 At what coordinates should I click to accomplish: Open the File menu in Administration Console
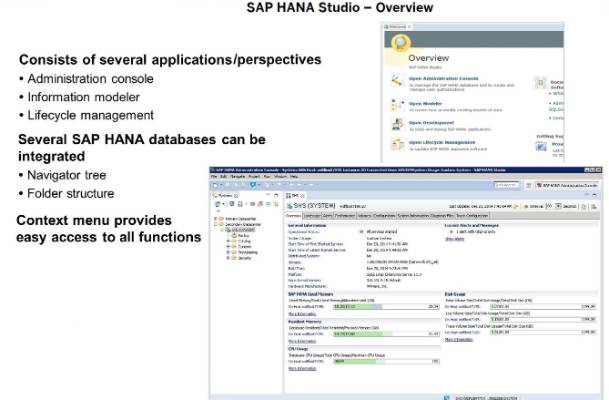click(x=214, y=177)
